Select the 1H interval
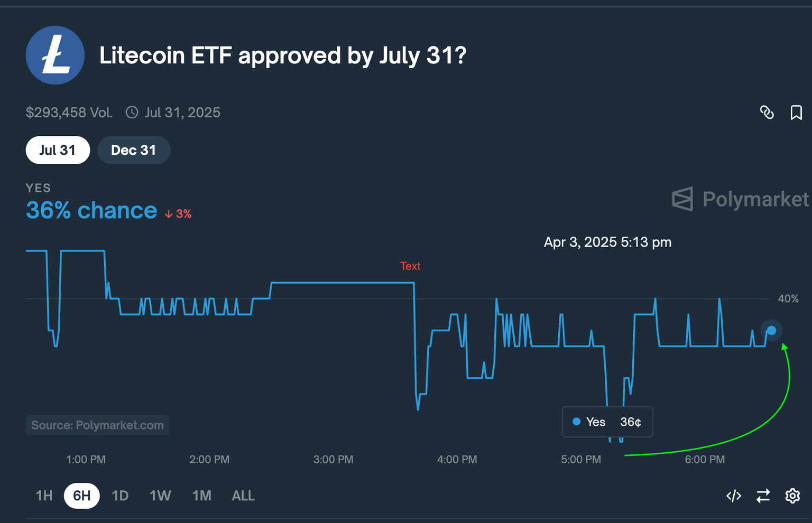 click(x=44, y=496)
